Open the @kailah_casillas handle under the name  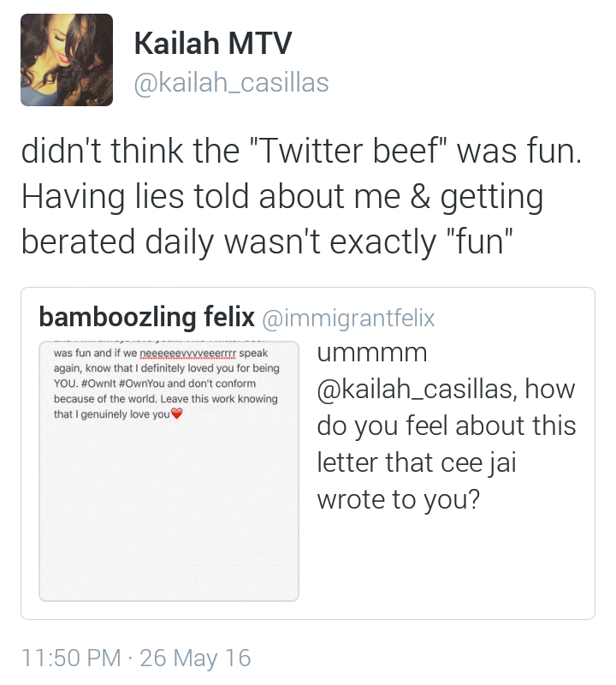pyautogui.click(x=231, y=82)
